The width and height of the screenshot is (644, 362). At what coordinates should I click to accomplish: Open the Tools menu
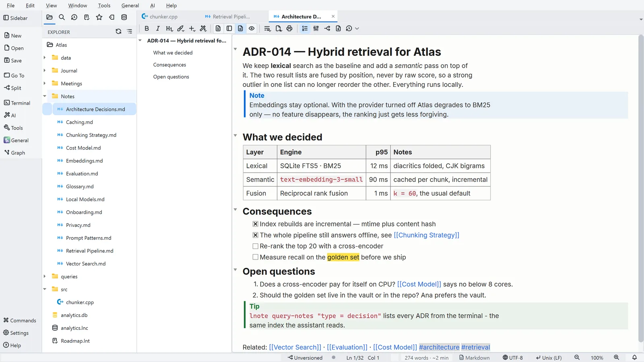pyautogui.click(x=104, y=6)
